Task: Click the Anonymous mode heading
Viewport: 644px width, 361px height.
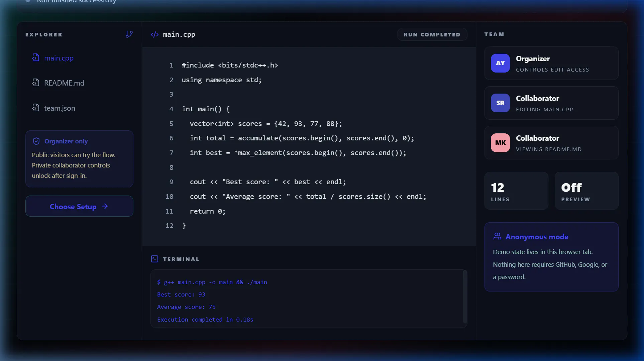Action: 537,237
